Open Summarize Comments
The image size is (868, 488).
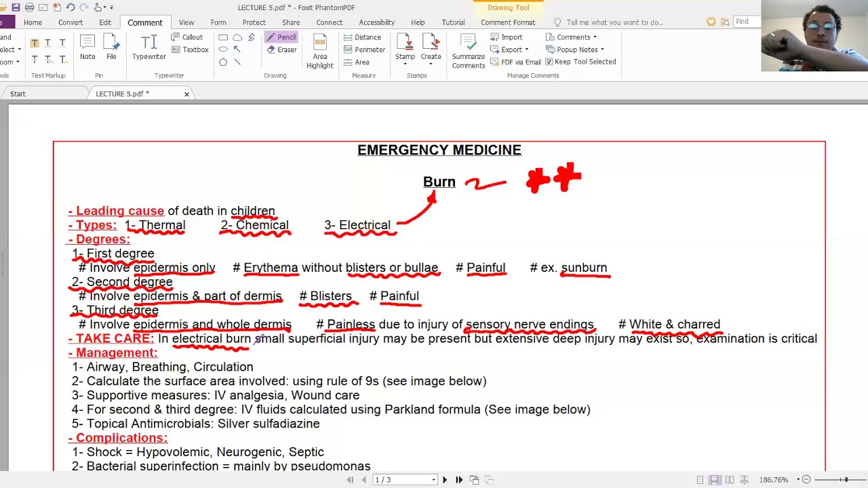click(469, 52)
